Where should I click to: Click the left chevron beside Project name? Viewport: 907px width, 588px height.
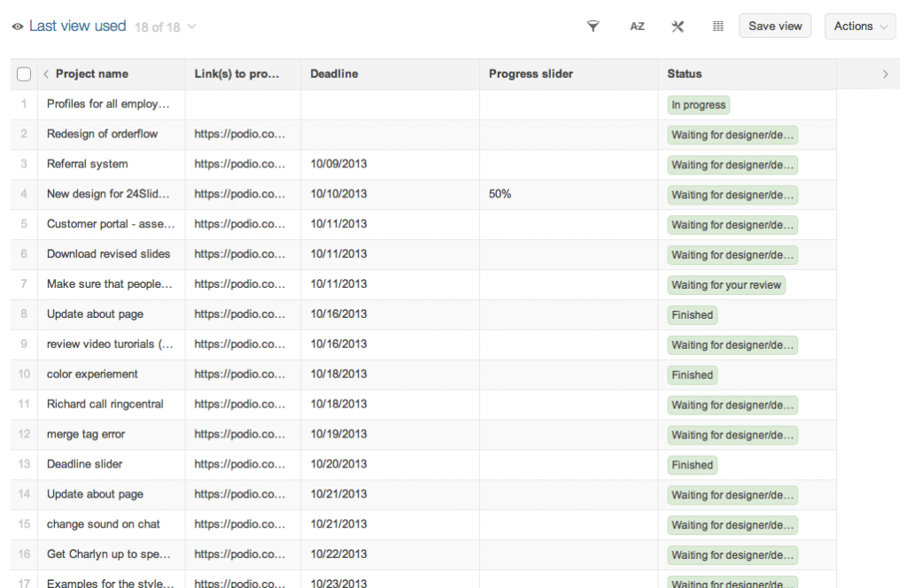(46, 74)
